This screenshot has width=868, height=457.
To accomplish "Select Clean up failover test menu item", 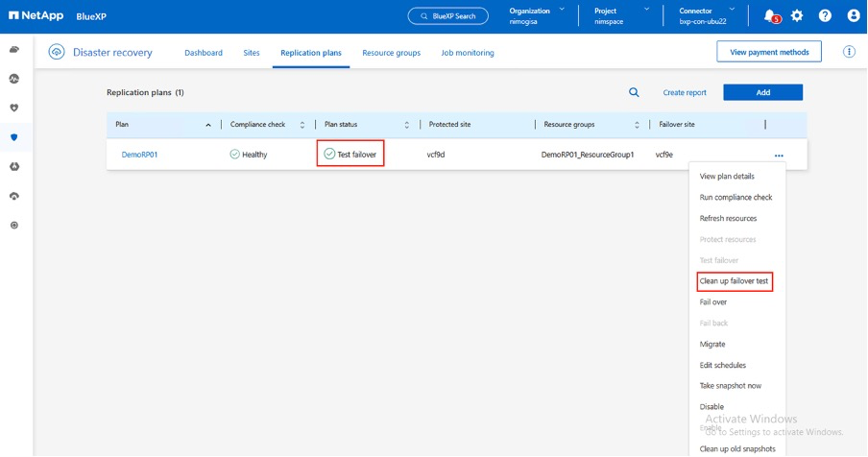I will (x=735, y=281).
